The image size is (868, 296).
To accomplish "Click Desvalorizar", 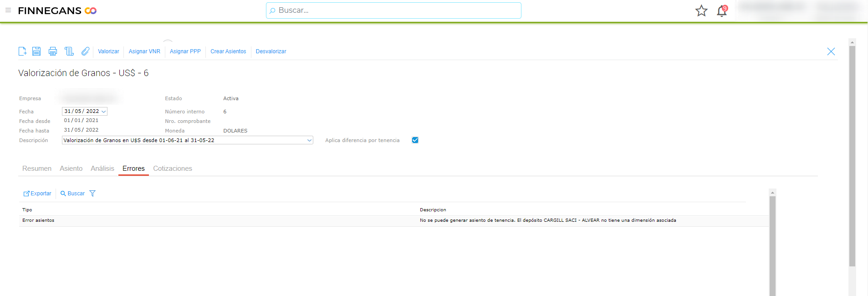I will tap(271, 51).
